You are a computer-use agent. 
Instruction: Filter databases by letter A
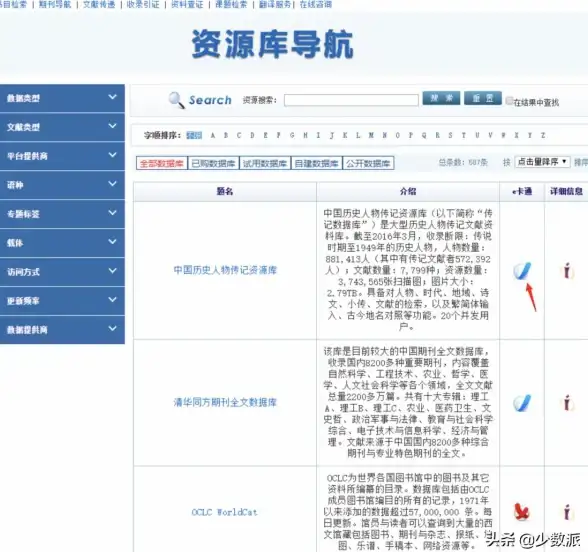click(213, 135)
